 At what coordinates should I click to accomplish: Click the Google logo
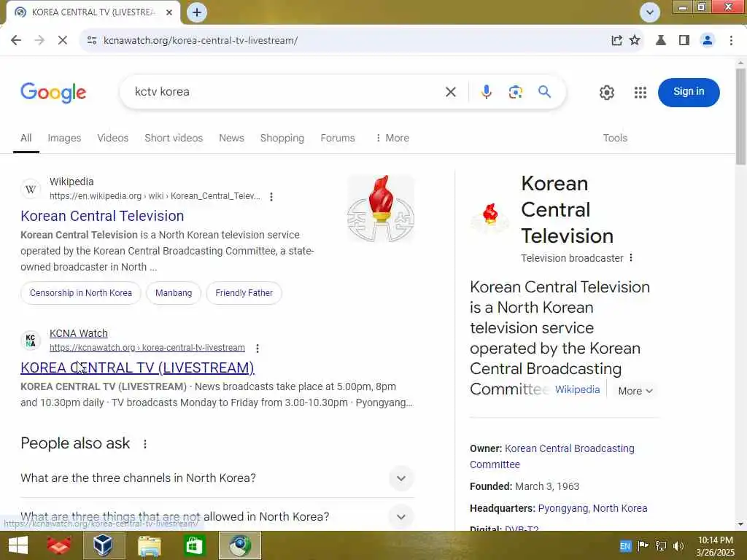click(x=53, y=93)
